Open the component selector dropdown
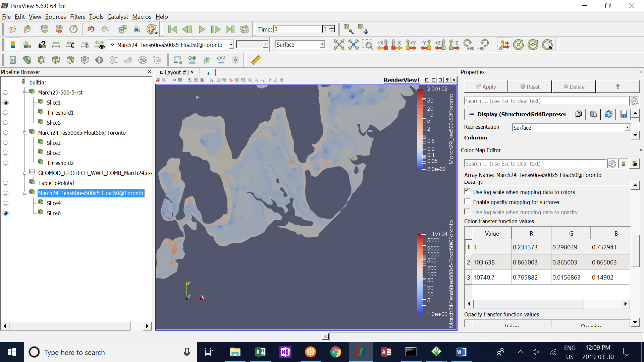The height and width of the screenshot is (362, 644). 252,45
